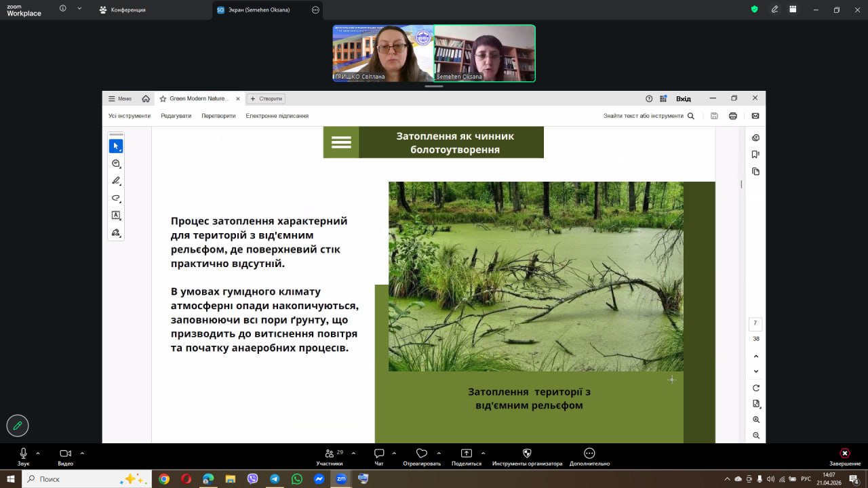The image size is (868, 488).
Task: Expand video options arrow beside Видео
Action: (x=82, y=453)
